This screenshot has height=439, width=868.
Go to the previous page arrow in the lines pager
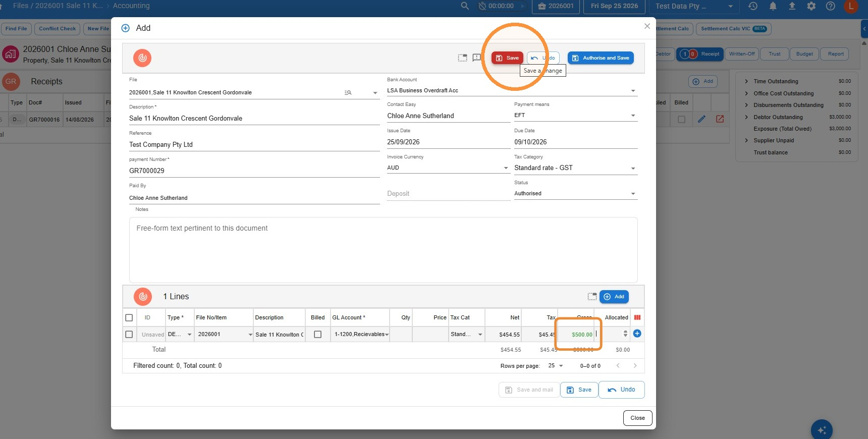pos(618,366)
